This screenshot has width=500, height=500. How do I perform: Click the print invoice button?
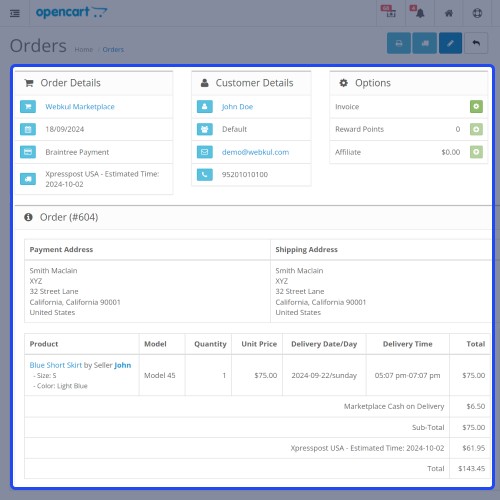pos(399,43)
